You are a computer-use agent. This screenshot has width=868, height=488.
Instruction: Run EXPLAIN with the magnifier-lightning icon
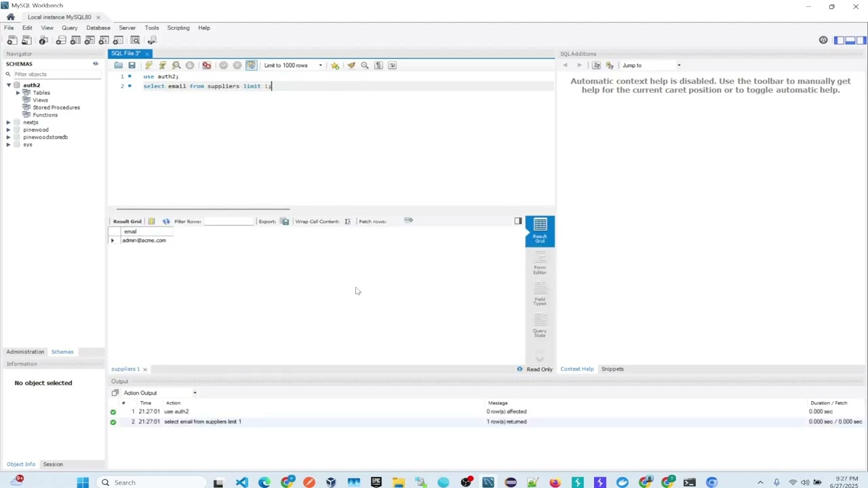point(176,65)
